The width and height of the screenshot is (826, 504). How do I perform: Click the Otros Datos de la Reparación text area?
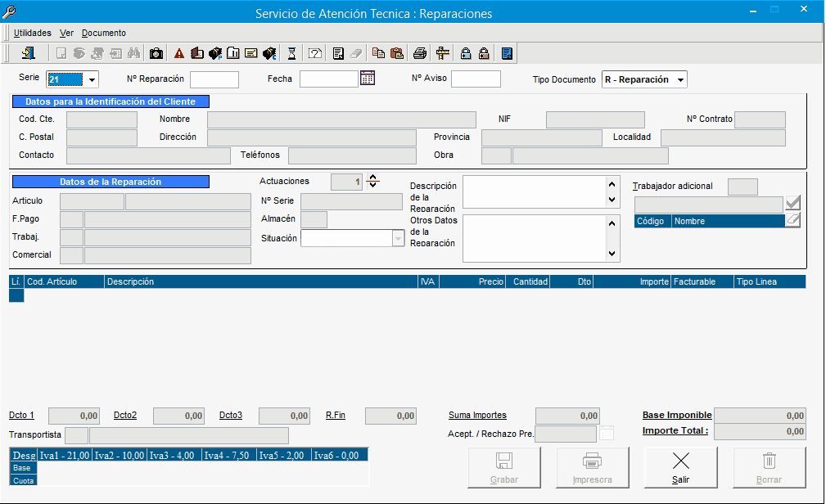535,238
